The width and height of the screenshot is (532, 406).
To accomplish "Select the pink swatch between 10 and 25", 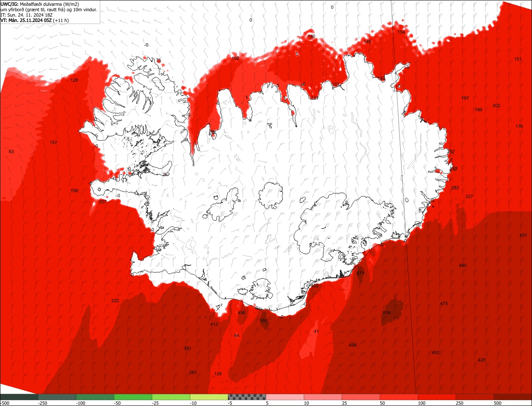I will click(323, 397).
